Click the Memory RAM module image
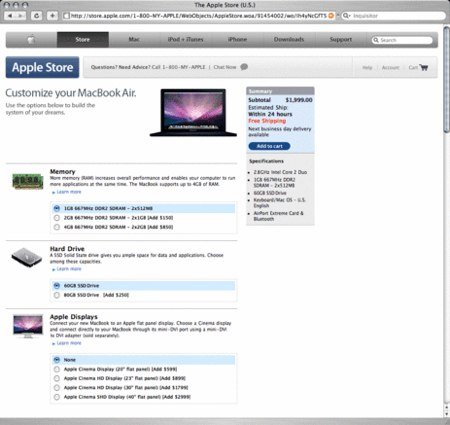 tap(28, 181)
